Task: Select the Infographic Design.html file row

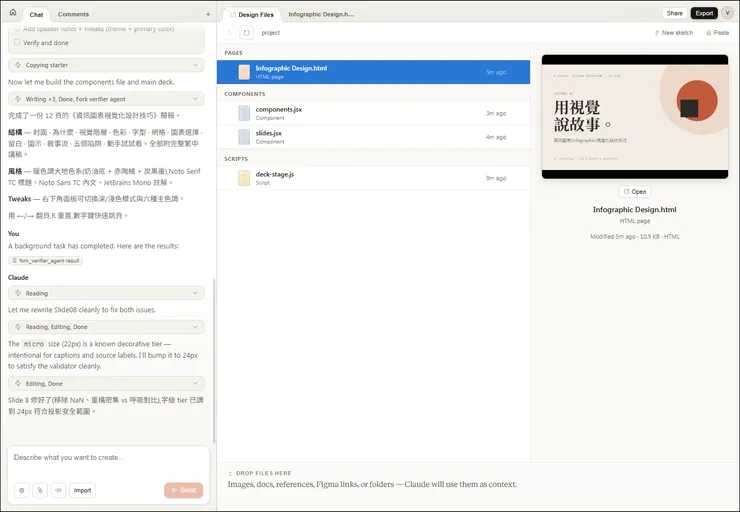Action: click(x=373, y=72)
